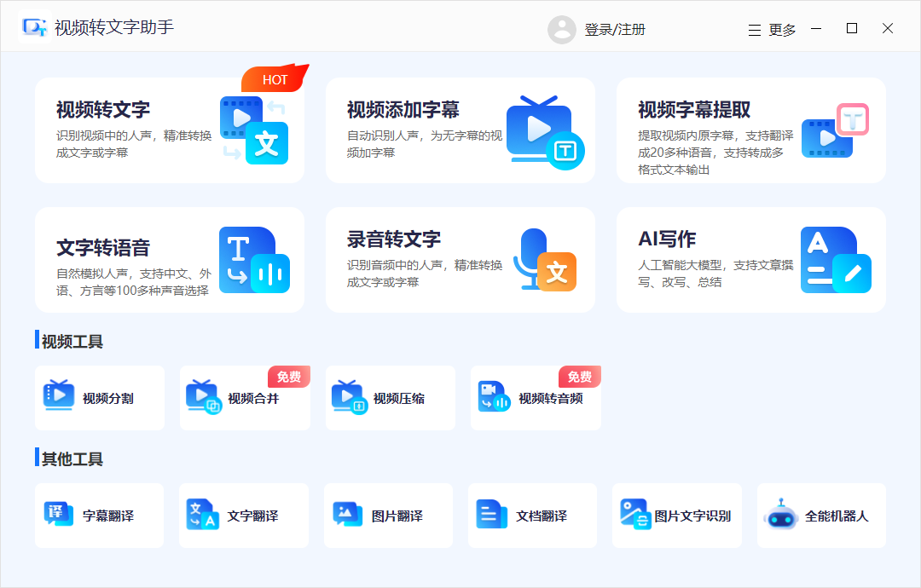
Task: Click the 录音转文字 microphone icon
Action: [544, 259]
